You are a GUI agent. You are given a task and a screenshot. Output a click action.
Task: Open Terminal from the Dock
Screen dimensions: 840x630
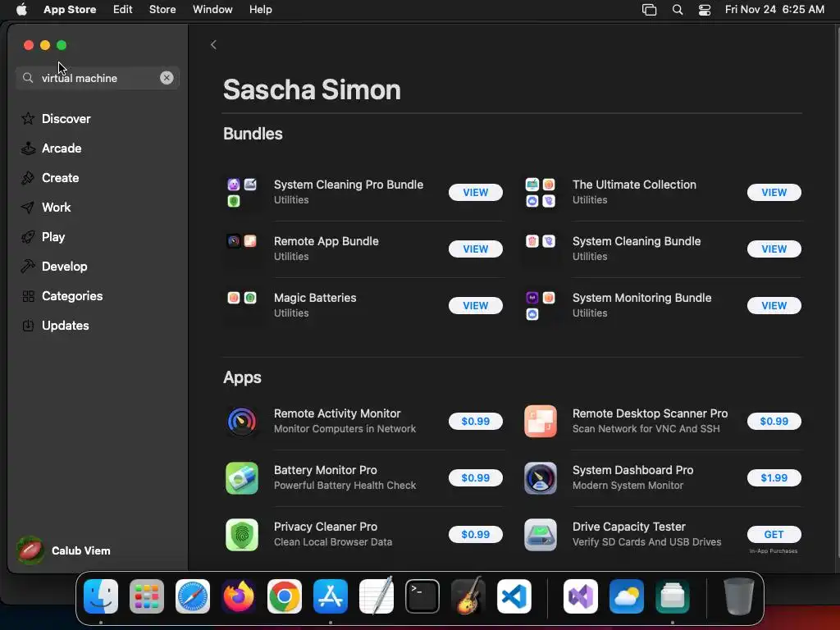422,596
